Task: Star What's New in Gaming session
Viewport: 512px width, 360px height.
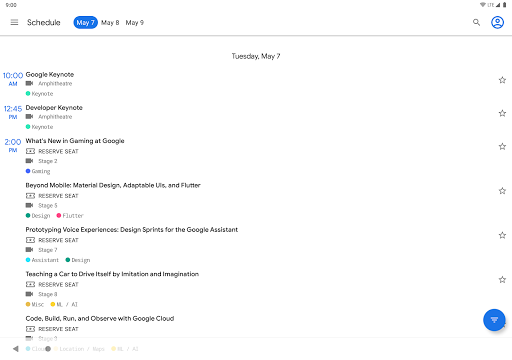Action: click(502, 146)
